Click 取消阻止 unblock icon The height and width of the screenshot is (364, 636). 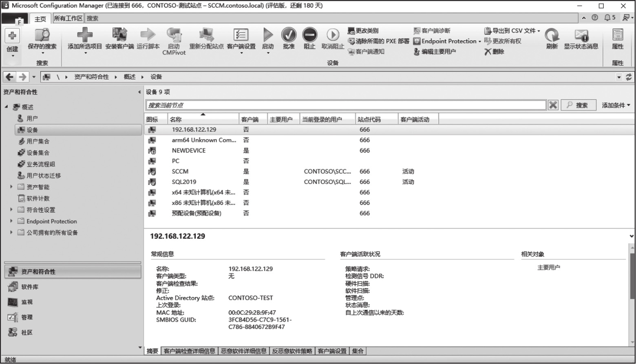point(333,35)
